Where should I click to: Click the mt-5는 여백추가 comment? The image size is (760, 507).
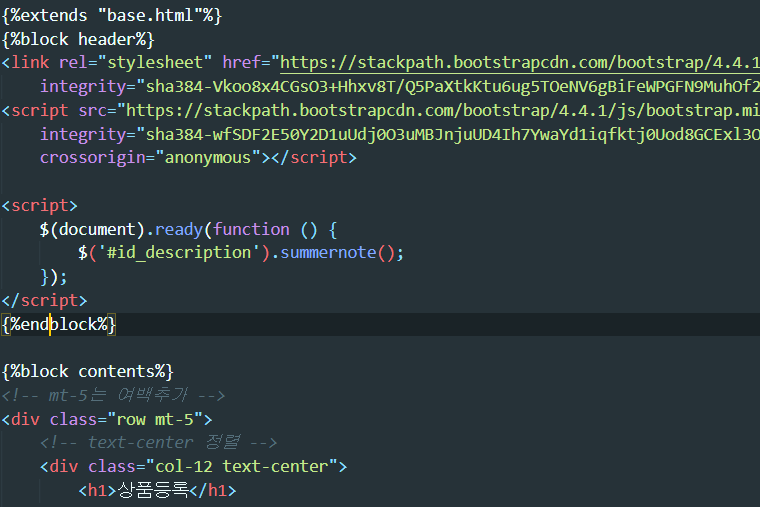(113, 396)
